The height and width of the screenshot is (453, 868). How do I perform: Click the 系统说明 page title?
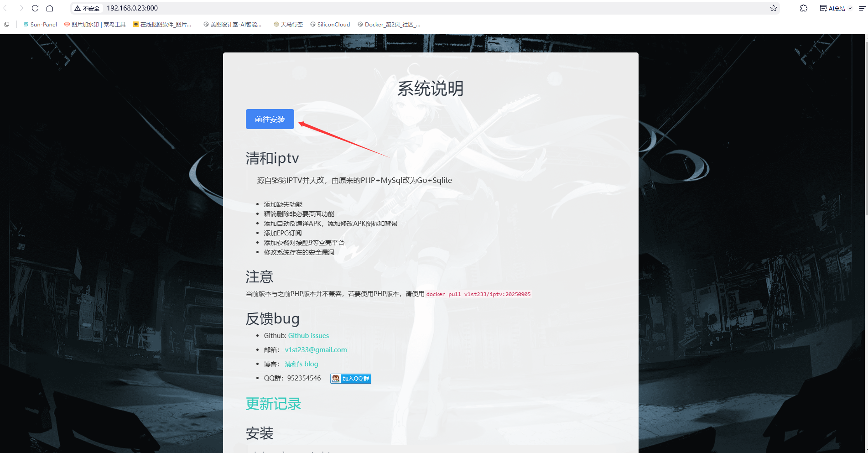[x=431, y=89]
